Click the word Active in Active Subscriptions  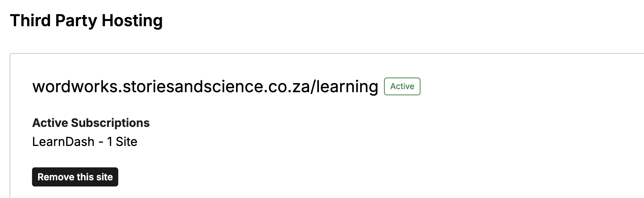[50, 123]
